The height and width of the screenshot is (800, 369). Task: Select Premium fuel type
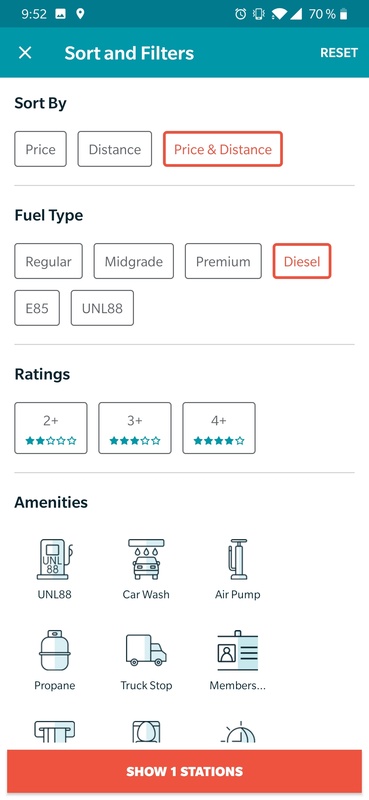pos(223,261)
